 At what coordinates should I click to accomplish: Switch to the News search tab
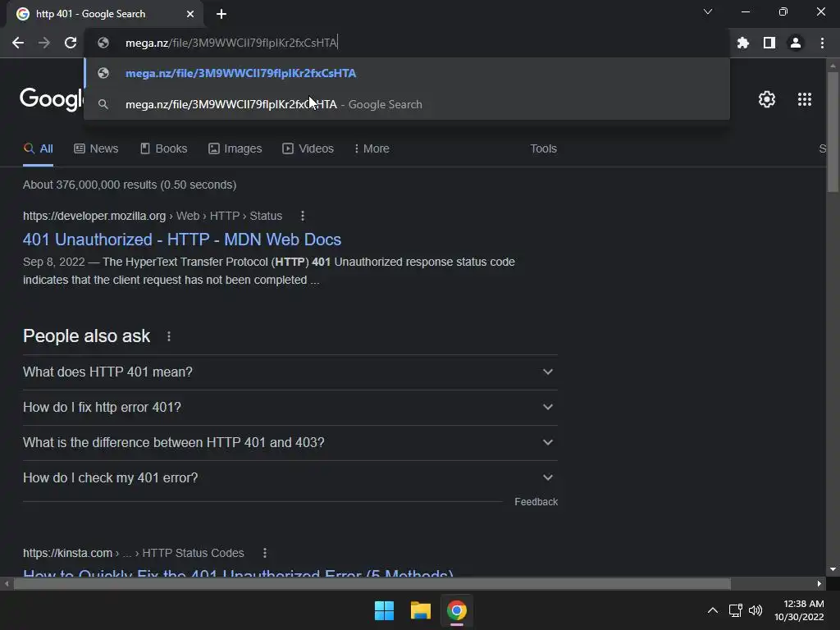(x=97, y=148)
